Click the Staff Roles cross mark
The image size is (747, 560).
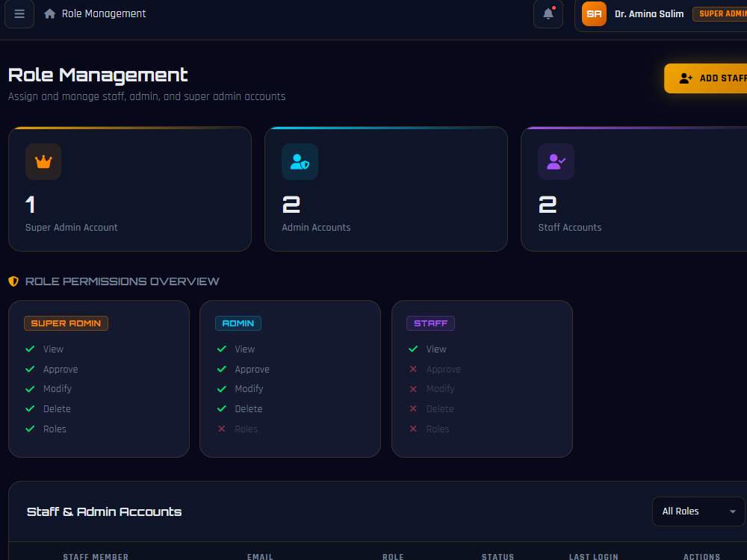click(x=413, y=429)
